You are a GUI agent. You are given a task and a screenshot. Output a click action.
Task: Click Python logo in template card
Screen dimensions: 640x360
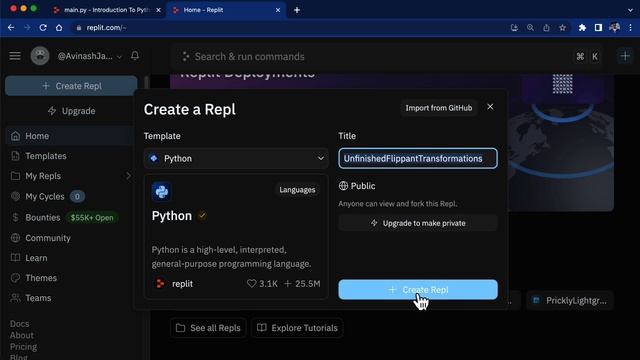162,191
